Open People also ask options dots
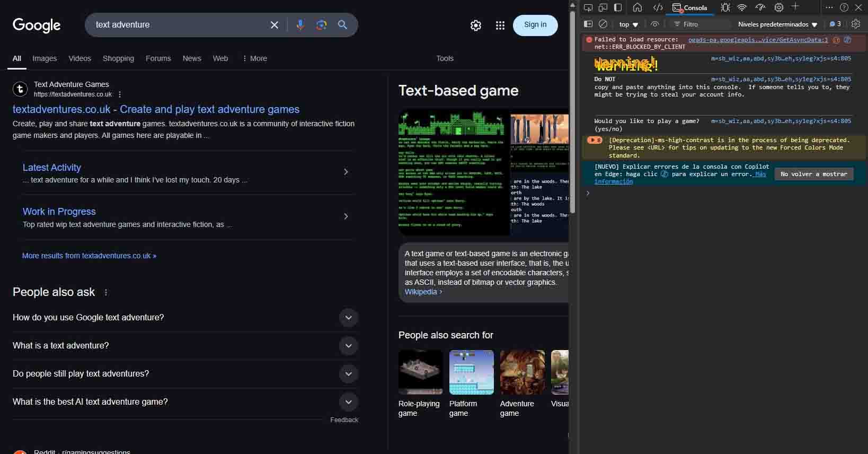868x454 pixels. [x=106, y=292]
